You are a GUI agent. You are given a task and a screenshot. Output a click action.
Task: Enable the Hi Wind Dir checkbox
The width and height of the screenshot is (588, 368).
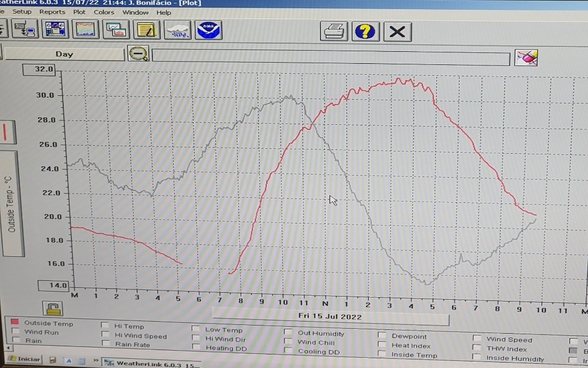pyautogui.click(x=196, y=338)
